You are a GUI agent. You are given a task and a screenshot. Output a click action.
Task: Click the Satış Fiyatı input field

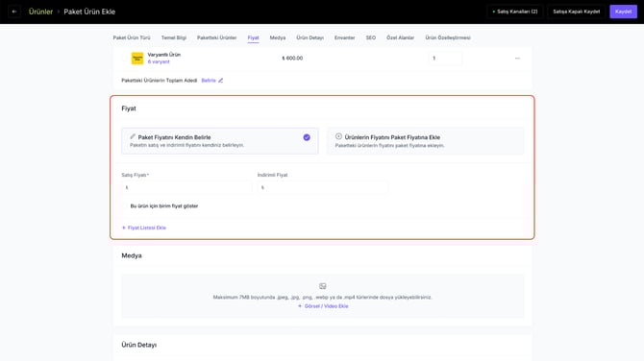click(x=186, y=187)
